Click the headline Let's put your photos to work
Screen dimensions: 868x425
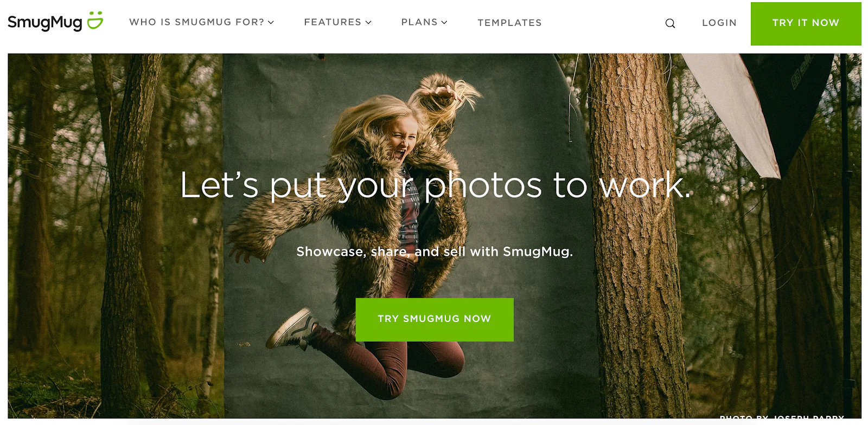click(435, 185)
